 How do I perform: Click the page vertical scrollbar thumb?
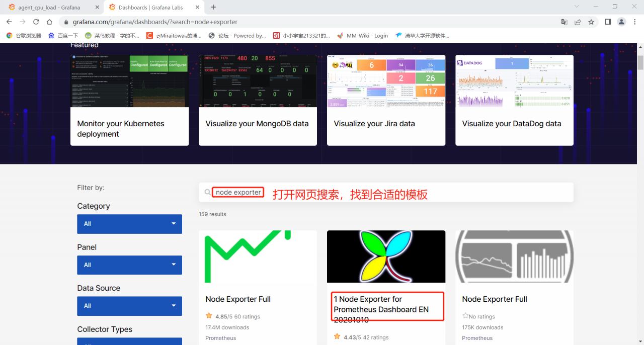coord(640,63)
